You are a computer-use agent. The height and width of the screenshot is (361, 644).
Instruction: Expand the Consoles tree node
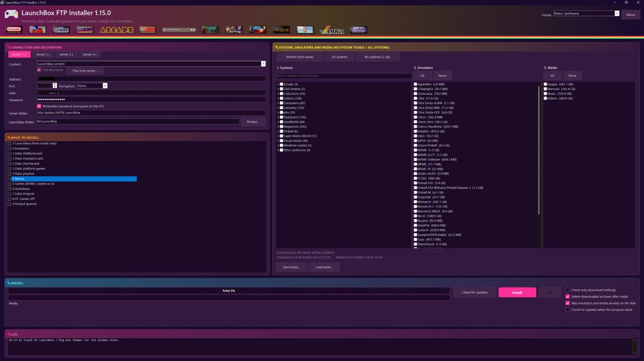tap(277, 107)
